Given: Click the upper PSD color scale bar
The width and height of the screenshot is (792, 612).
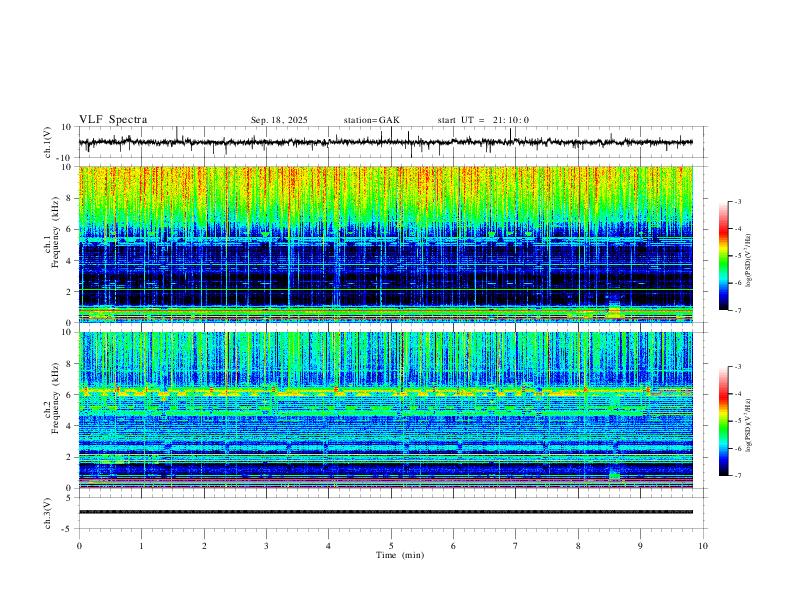Looking at the screenshot, I should click(x=723, y=256).
